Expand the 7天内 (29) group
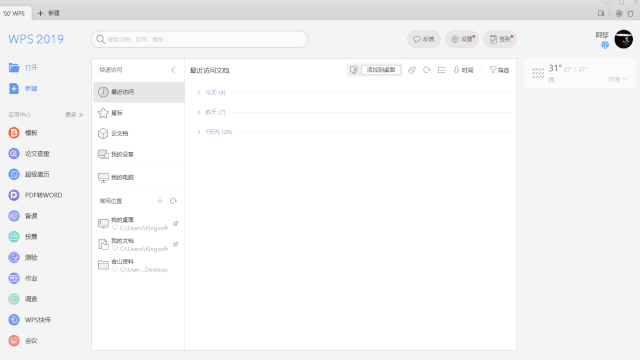The height and width of the screenshot is (360, 640). pos(198,132)
